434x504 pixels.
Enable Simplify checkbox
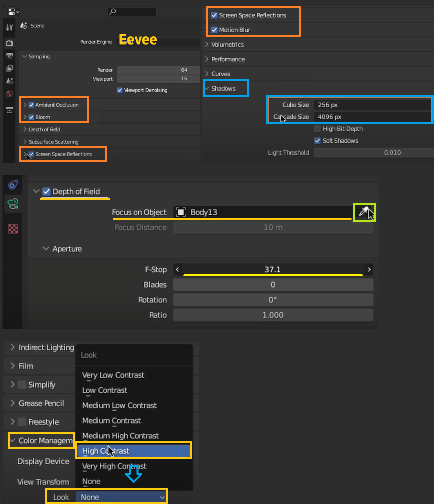click(x=22, y=384)
